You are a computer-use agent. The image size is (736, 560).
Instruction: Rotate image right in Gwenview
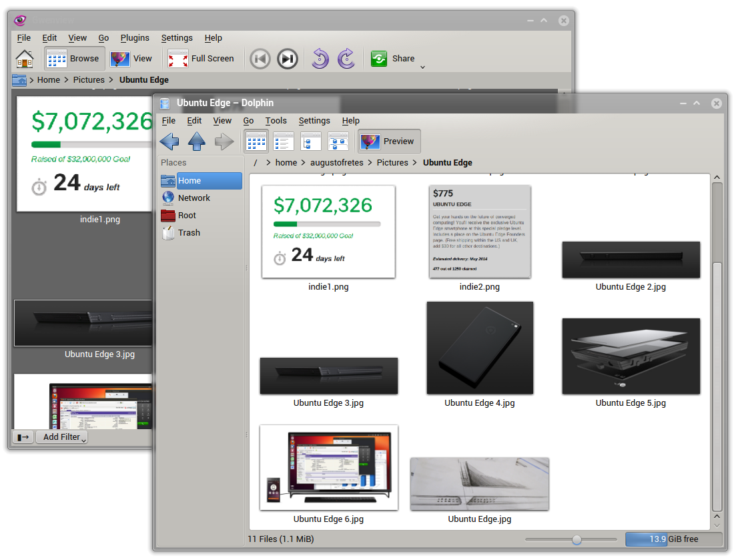coord(346,59)
